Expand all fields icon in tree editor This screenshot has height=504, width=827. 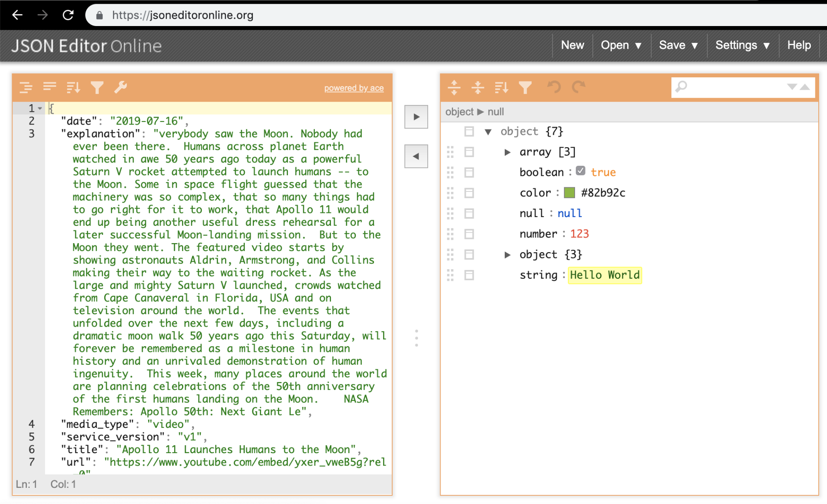(x=454, y=87)
